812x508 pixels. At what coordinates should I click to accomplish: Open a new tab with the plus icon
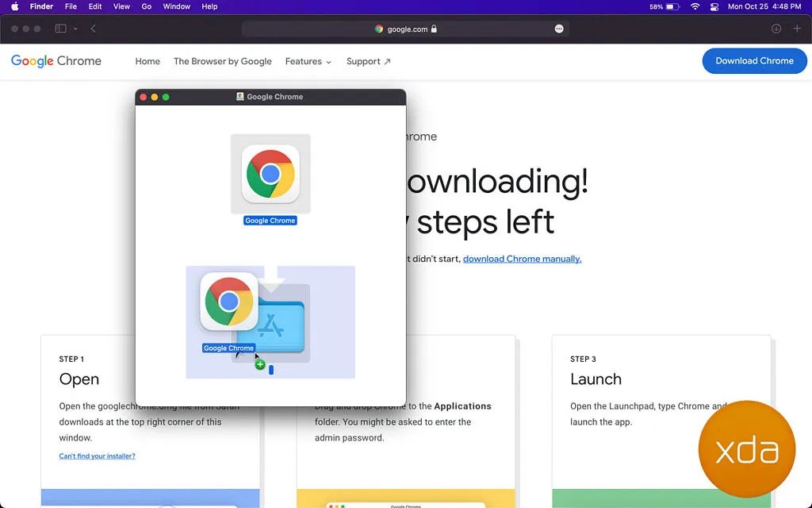coord(796,29)
